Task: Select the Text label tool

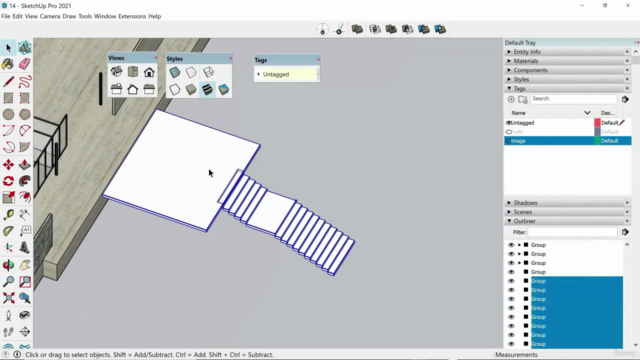Action: tap(24, 231)
